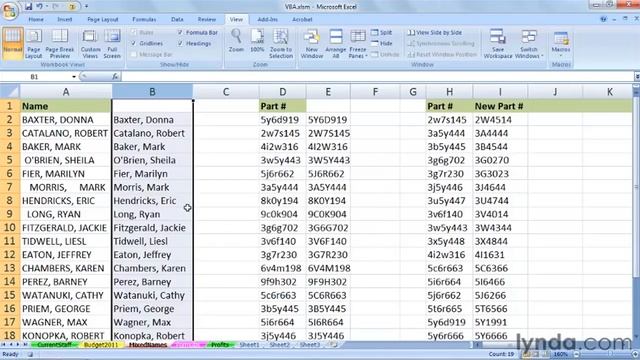
Task: Toggle the Message Bar checkbox
Action: pyautogui.click(x=133, y=54)
